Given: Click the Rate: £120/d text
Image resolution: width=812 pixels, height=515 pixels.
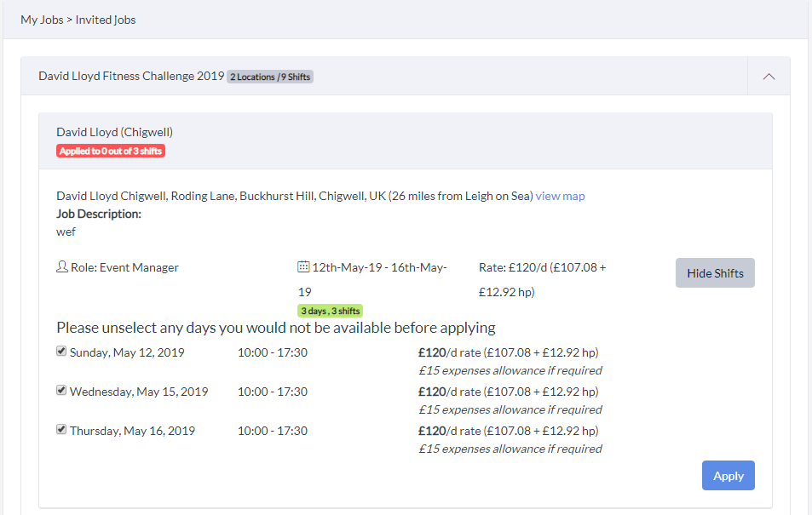Looking at the screenshot, I should [x=542, y=279].
